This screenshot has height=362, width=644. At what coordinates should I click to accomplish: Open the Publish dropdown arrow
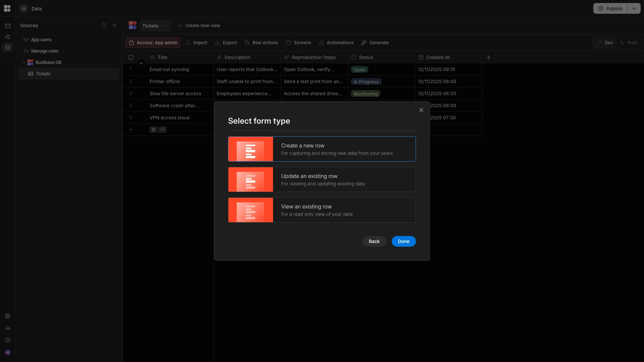point(634,8)
